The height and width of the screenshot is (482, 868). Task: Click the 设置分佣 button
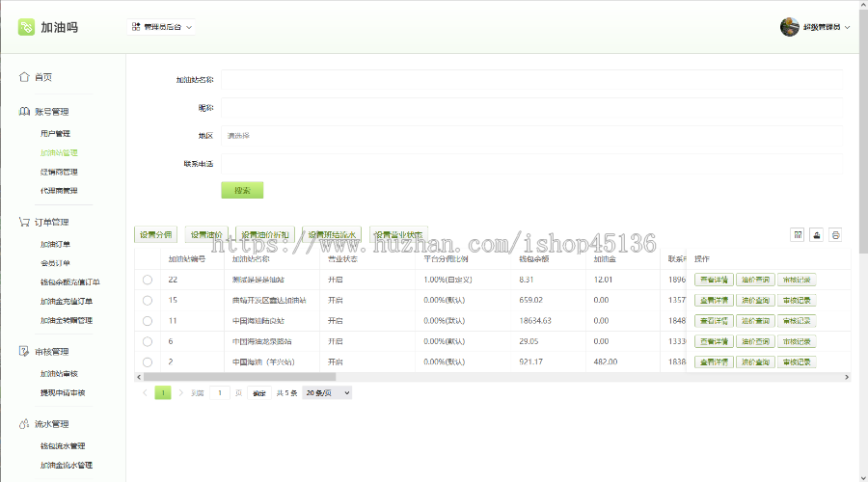[155, 234]
